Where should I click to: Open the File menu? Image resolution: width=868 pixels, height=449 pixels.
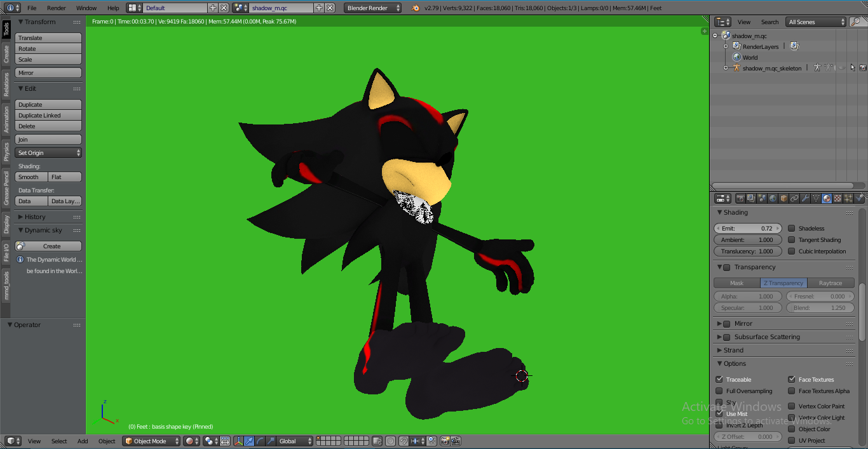[32, 8]
